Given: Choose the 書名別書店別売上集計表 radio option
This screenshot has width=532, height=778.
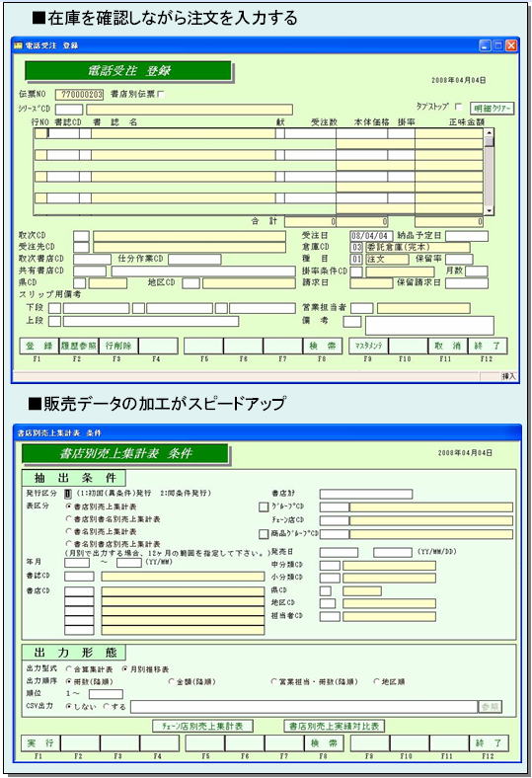Looking at the screenshot, I should [68, 544].
